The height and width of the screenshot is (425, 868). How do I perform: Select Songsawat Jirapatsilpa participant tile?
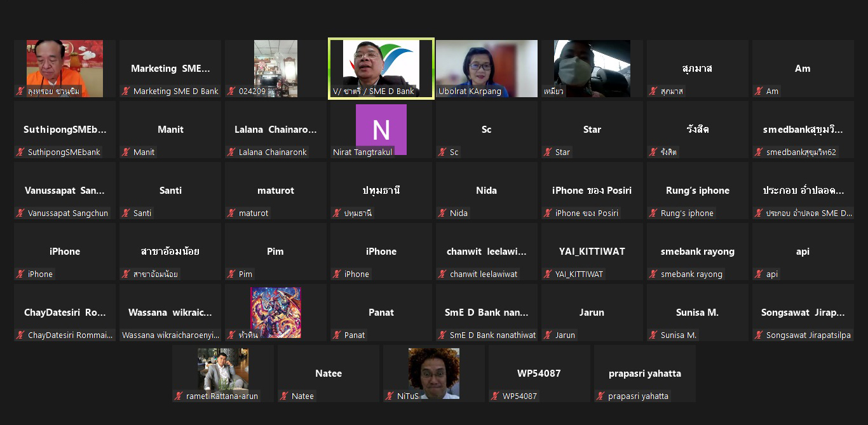[803, 313]
